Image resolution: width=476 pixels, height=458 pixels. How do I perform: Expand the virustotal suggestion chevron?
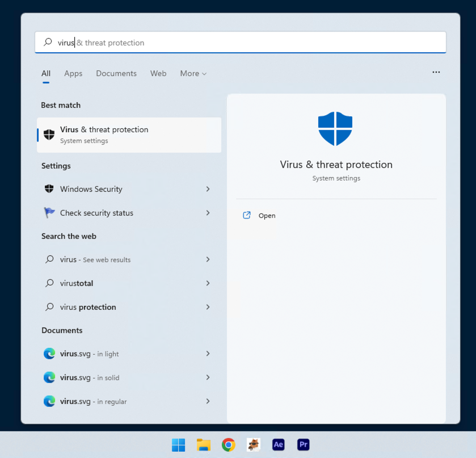pos(208,283)
